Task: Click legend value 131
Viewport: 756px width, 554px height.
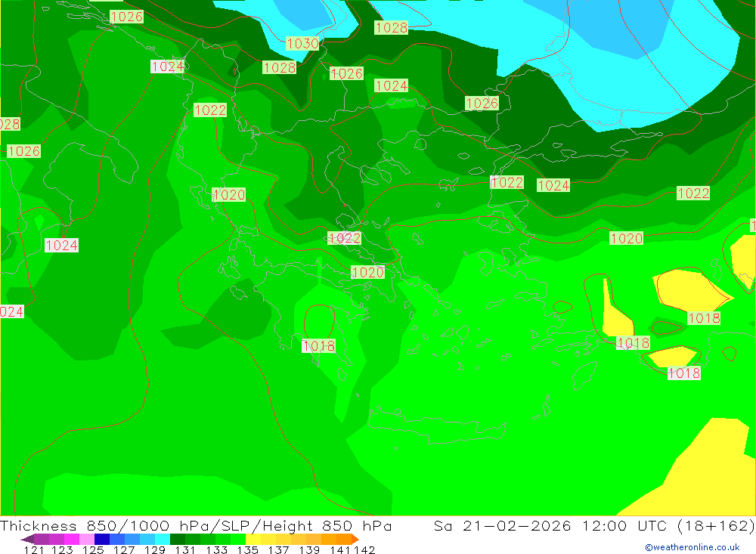Action: pos(185,549)
